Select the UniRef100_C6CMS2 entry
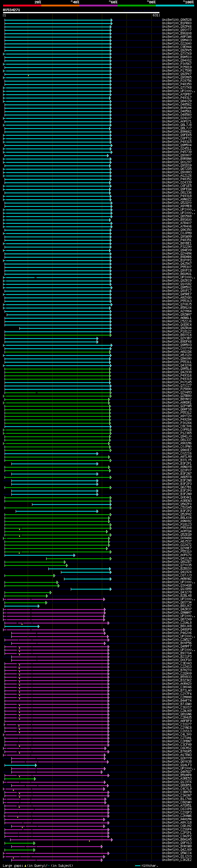This screenshot has height=868, width=197. [x=177, y=748]
